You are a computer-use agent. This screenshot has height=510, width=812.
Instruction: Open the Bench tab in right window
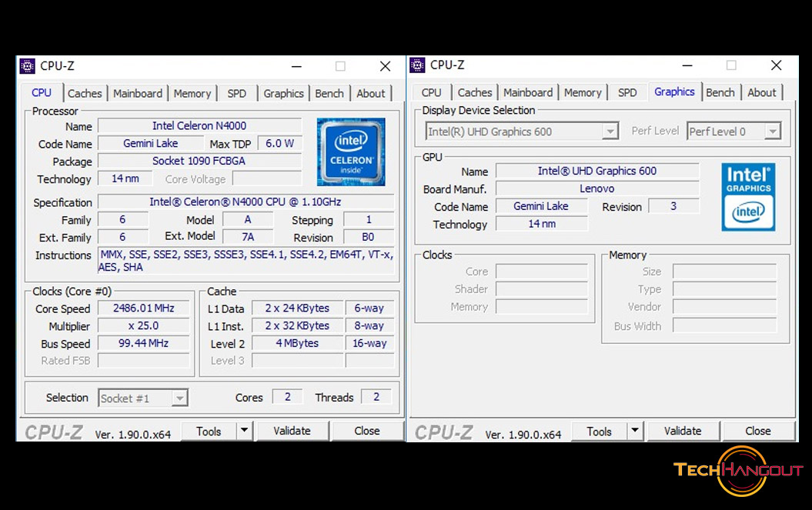[720, 92]
